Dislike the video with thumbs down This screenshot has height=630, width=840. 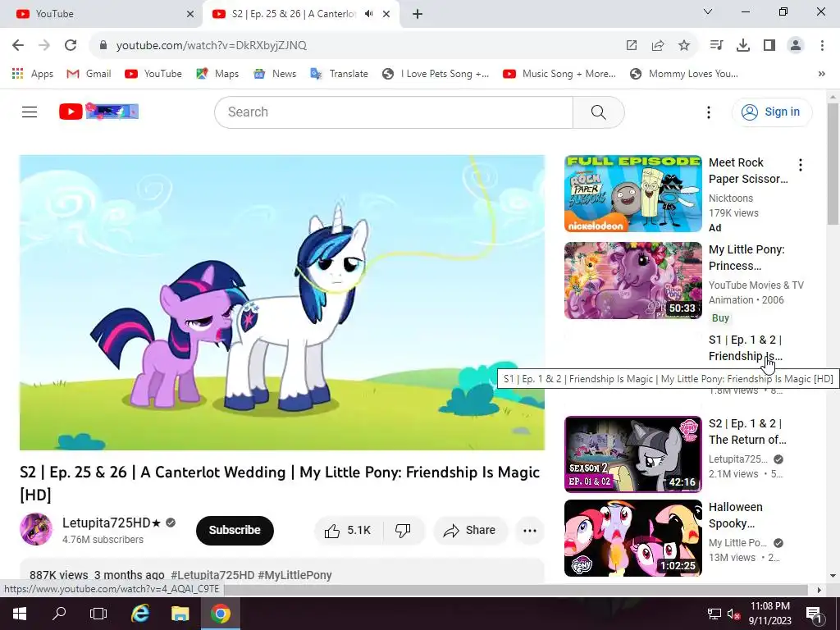(403, 531)
